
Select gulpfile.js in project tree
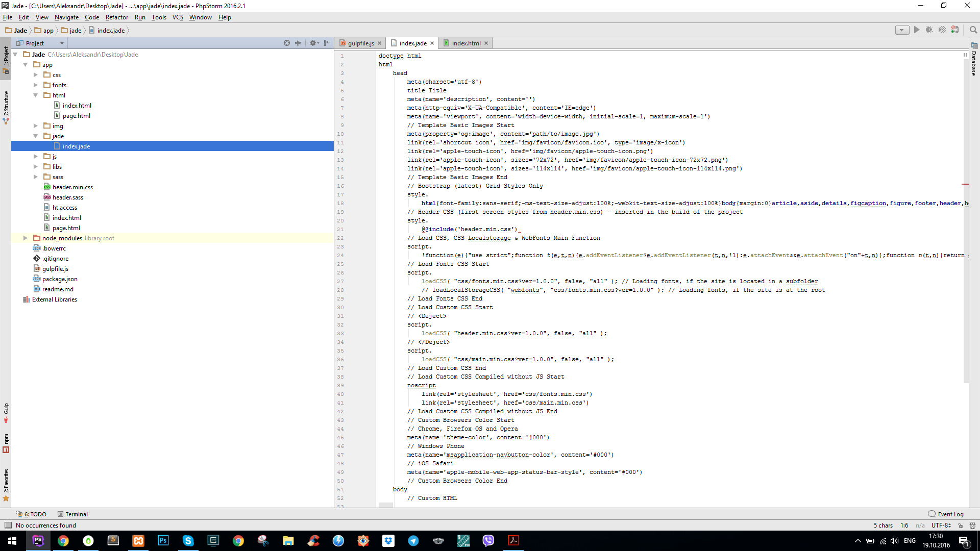(x=55, y=269)
